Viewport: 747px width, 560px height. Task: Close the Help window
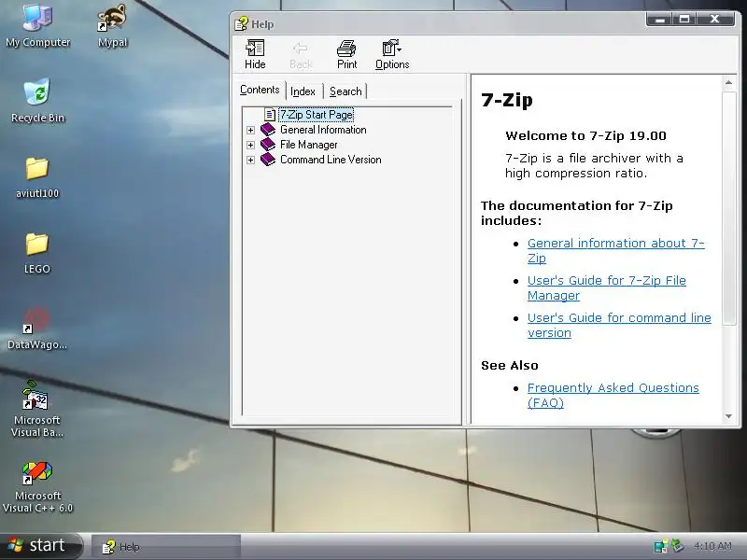click(714, 19)
